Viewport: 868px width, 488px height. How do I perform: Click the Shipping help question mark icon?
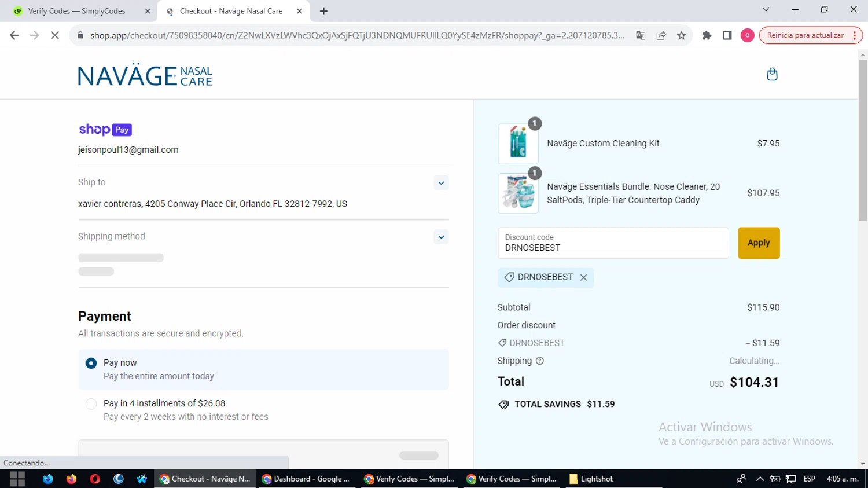tap(540, 361)
